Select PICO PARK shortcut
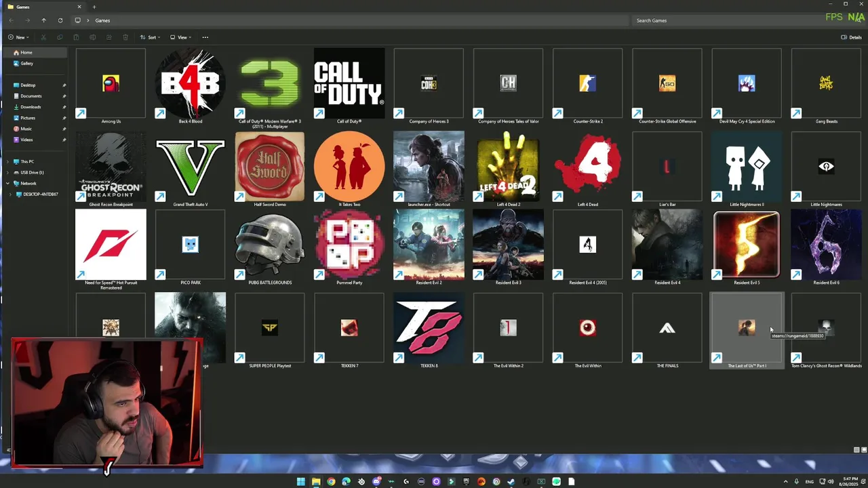This screenshot has height=488, width=868. [191, 247]
